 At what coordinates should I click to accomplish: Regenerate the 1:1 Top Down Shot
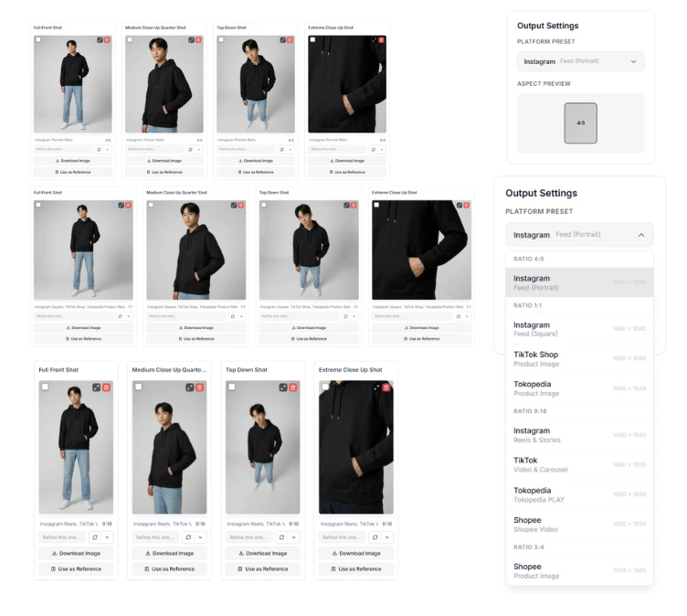point(345,316)
